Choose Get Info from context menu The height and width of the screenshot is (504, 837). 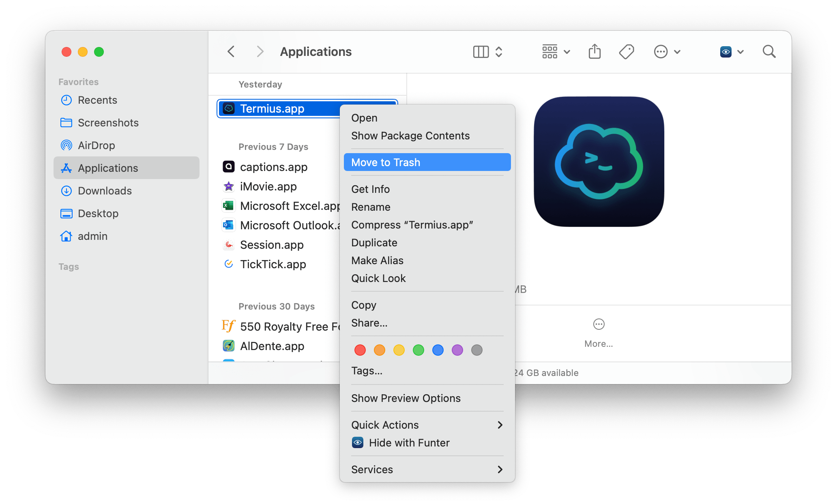427,189
